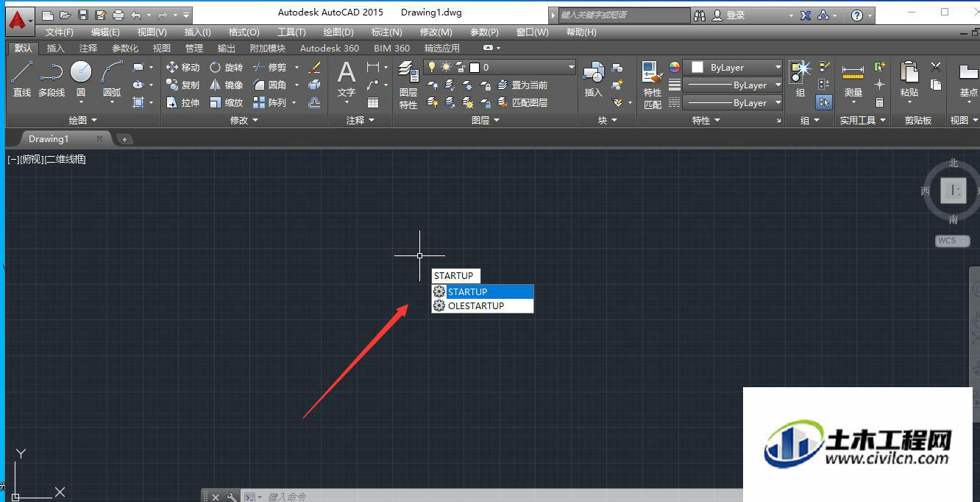Viewport: 980px width, 502px height.
Task: Expand the 修改 modify panel title
Action: 244,120
